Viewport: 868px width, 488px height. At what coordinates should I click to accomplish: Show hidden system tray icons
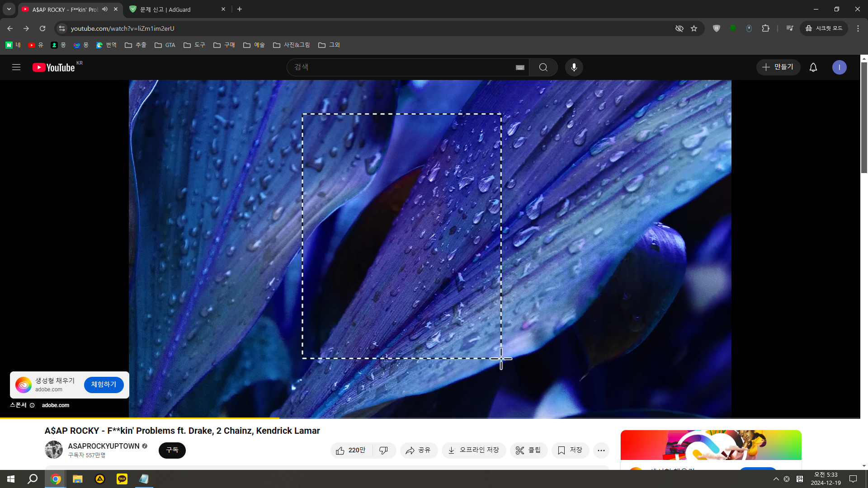pyautogui.click(x=776, y=479)
